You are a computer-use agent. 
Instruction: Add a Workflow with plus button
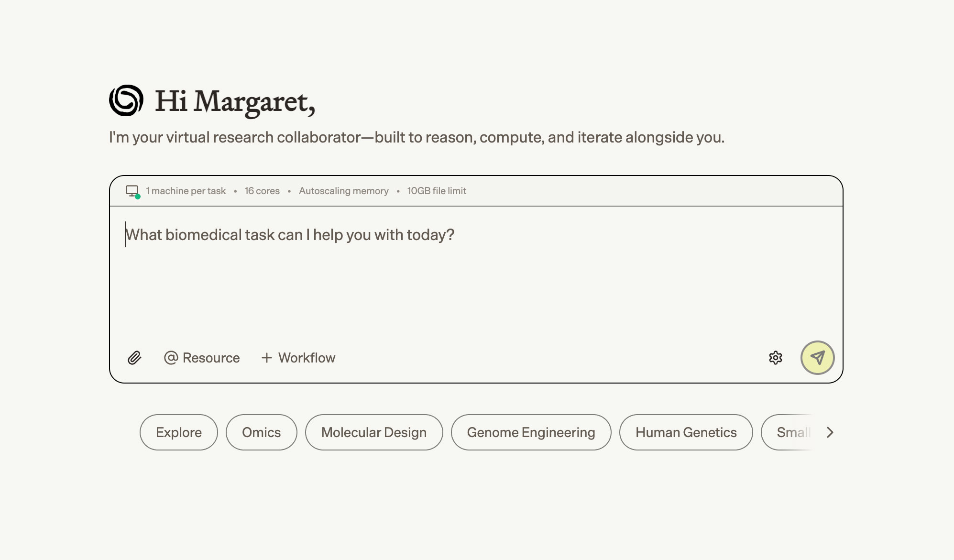click(x=298, y=358)
